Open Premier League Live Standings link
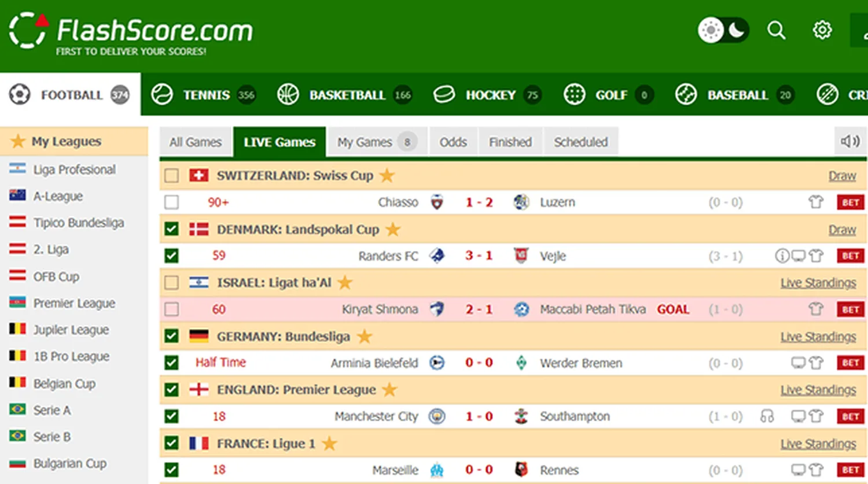 click(818, 390)
